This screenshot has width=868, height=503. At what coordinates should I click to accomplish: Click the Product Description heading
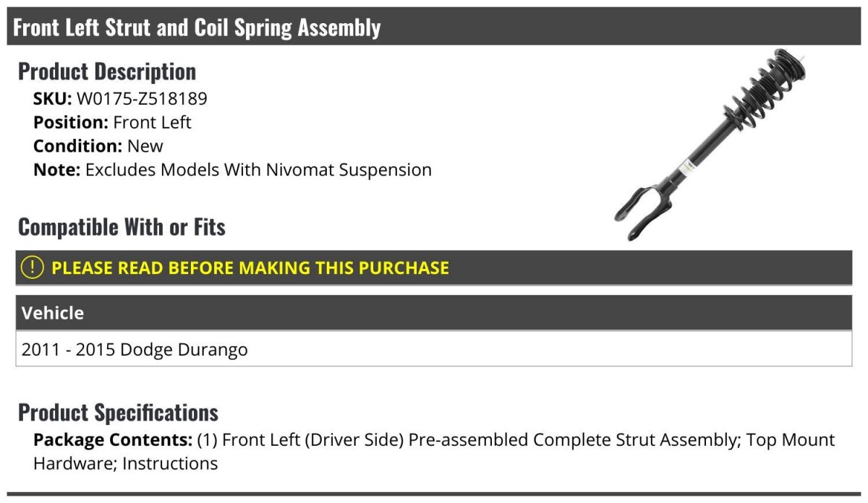tap(107, 72)
